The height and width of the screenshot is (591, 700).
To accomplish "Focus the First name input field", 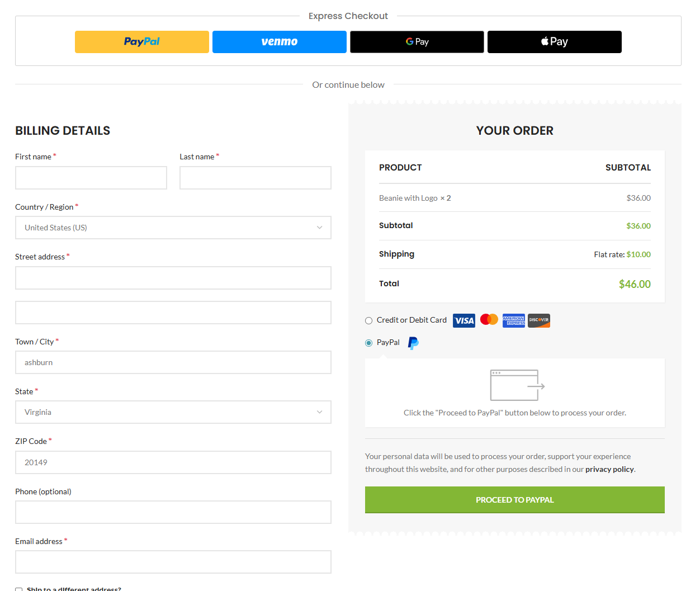I will click(x=91, y=178).
